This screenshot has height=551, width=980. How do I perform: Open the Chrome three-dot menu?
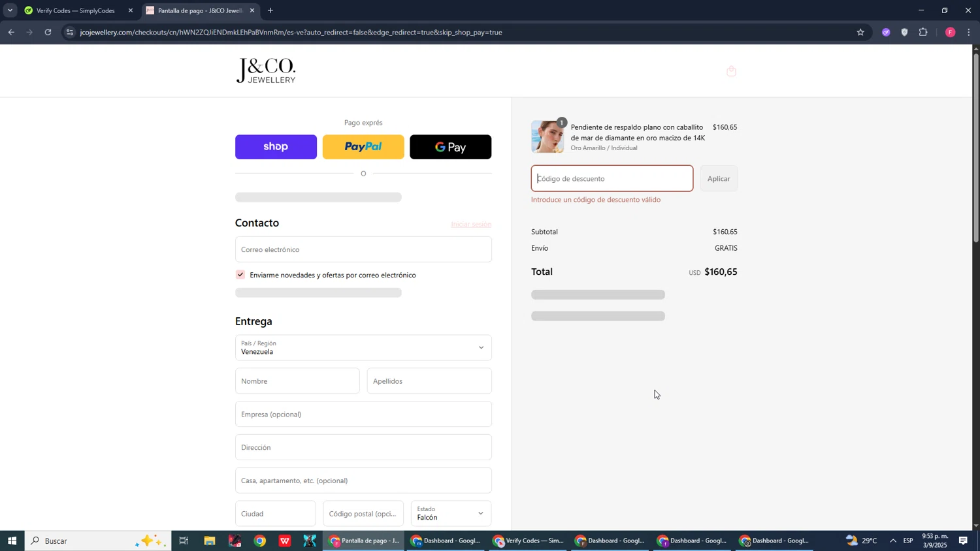pos(968,32)
